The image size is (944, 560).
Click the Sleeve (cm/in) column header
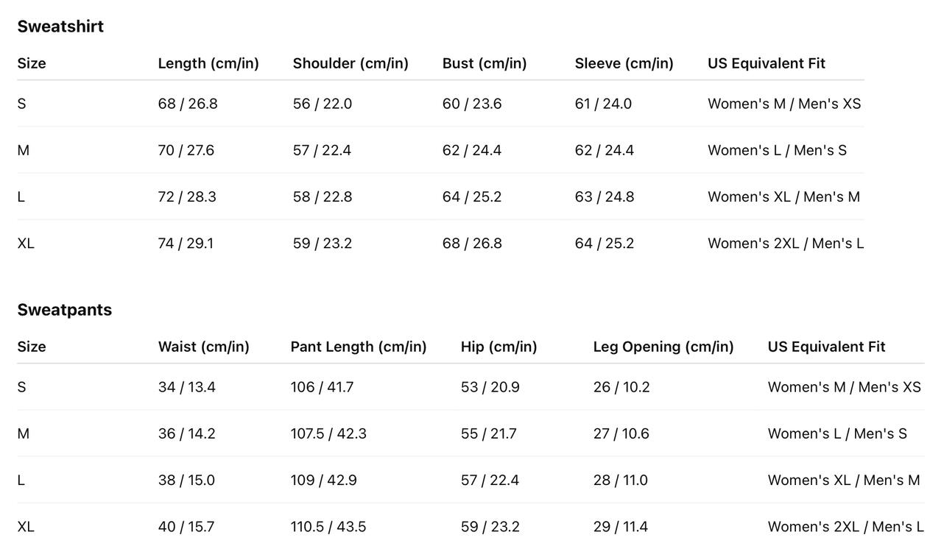point(624,63)
